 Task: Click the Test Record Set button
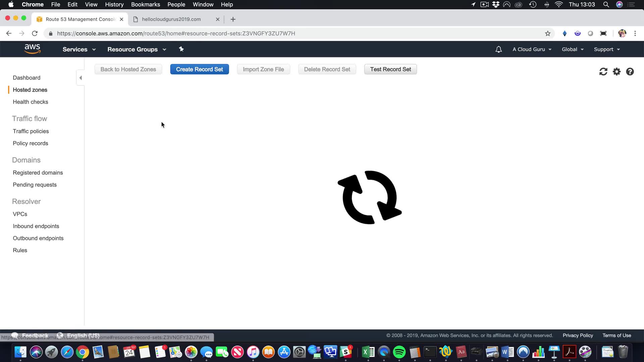(390, 69)
